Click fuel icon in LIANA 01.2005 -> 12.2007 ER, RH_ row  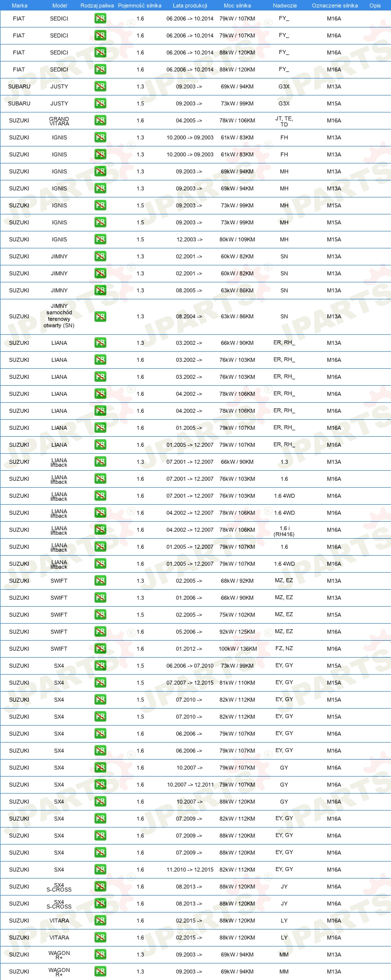pos(100,445)
